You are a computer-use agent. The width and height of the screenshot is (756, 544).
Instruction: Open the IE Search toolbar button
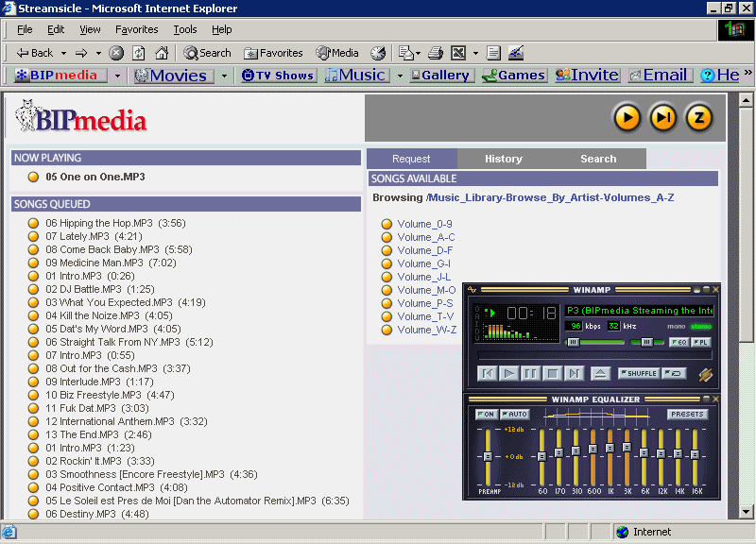tap(207, 53)
